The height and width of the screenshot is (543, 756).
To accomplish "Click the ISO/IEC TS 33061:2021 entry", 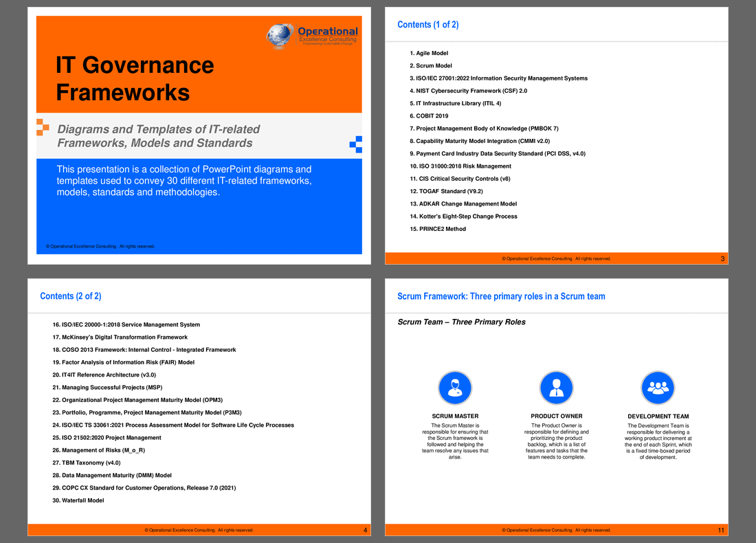I will pyautogui.click(x=173, y=425).
